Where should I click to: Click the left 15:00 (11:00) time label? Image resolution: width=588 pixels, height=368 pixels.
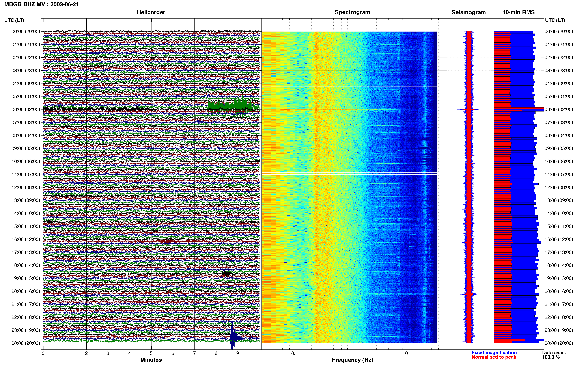click(26, 226)
